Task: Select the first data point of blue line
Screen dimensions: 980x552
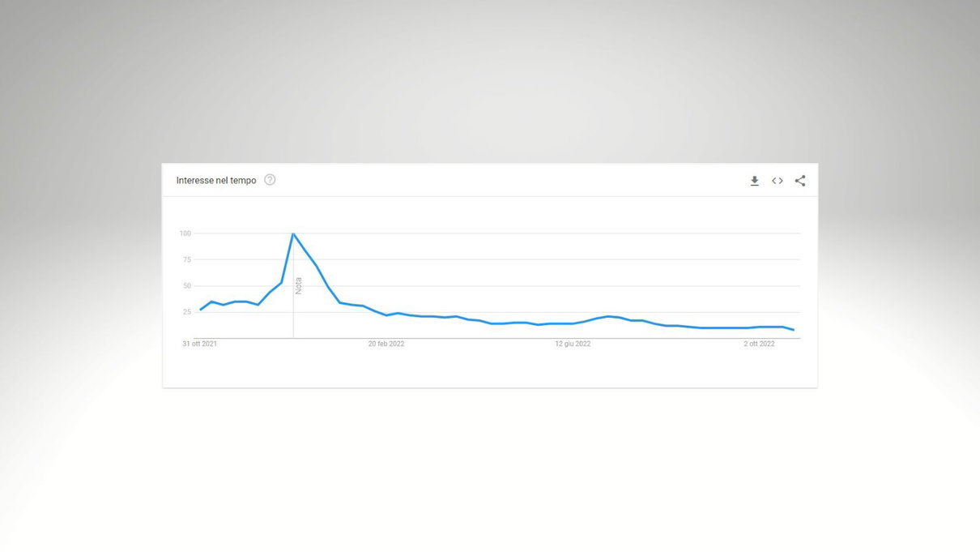Action: tap(200, 310)
